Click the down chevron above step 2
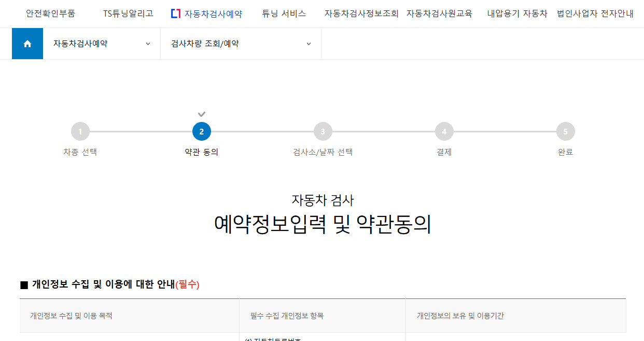The image size is (644, 341). (202, 113)
